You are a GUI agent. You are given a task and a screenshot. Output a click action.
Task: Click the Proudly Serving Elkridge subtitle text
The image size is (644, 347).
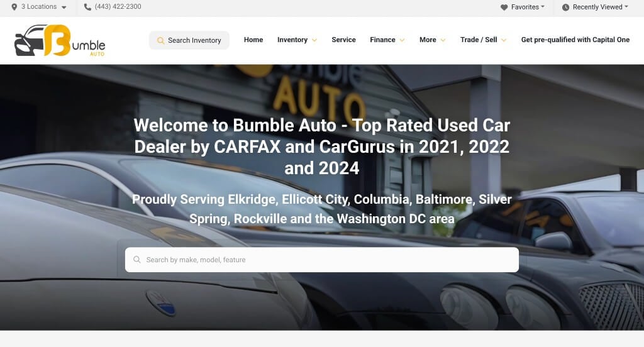(322, 209)
